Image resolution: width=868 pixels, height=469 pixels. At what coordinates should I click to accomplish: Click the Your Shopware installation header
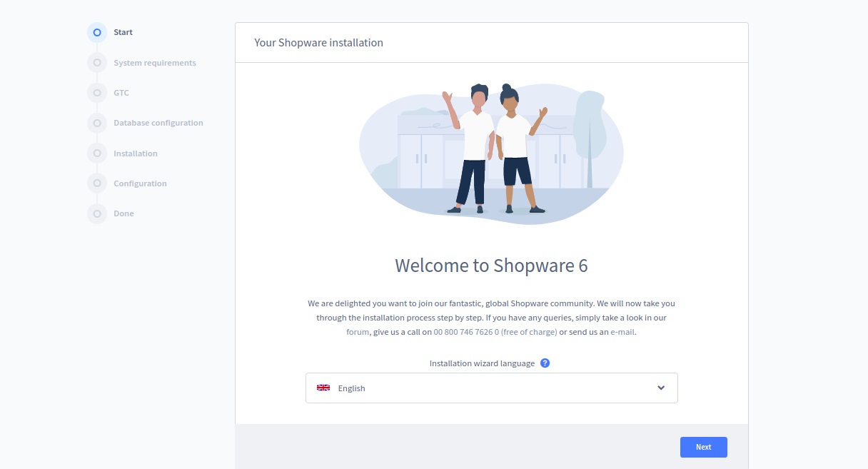coord(318,43)
